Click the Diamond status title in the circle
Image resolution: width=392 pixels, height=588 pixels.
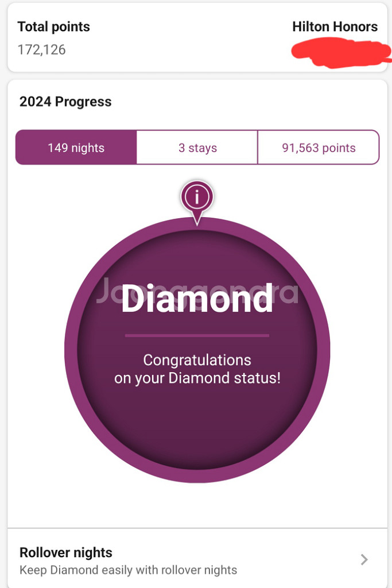pyautogui.click(x=197, y=298)
